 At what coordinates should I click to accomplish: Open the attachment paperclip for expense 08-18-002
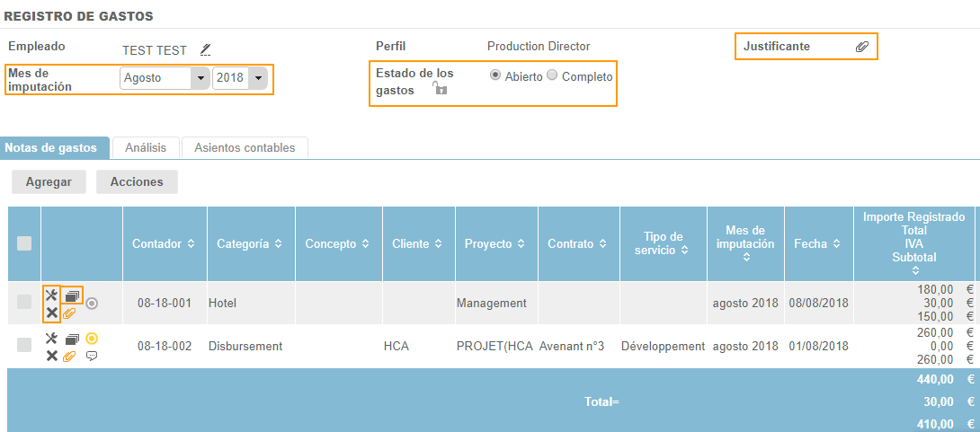pos(69,356)
